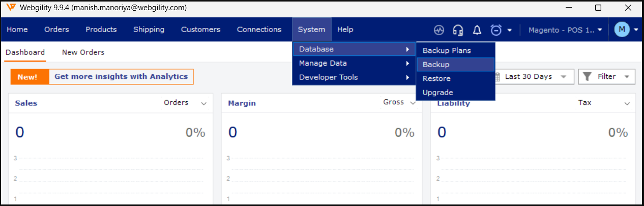Image resolution: width=644 pixels, height=206 pixels.
Task: Click the Webgility logo icon in title bar
Action: coord(11,8)
